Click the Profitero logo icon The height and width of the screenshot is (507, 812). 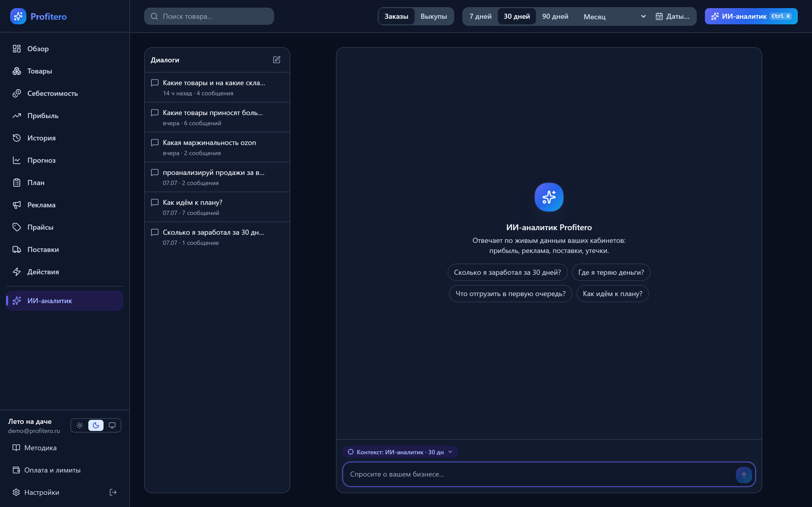tap(18, 16)
